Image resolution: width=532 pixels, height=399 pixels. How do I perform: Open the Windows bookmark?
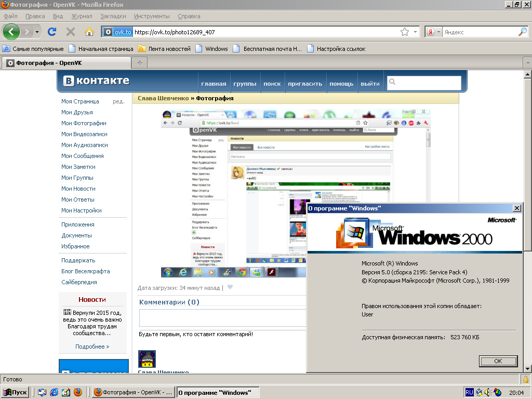click(x=211, y=49)
